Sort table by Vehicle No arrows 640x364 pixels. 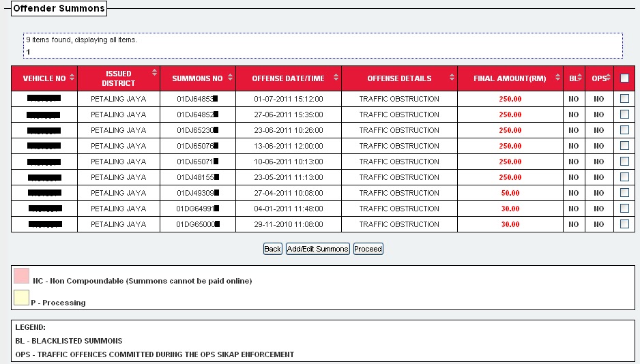72,77
